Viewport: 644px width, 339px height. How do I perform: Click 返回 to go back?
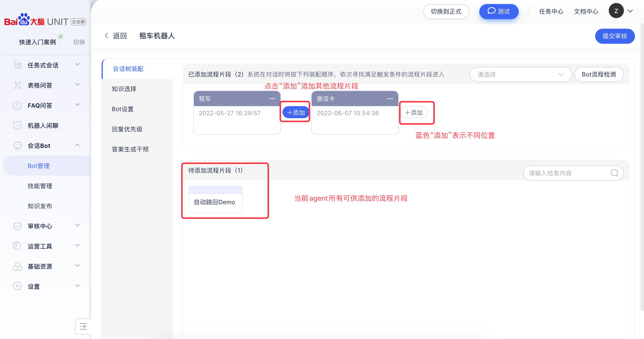pos(120,36)
